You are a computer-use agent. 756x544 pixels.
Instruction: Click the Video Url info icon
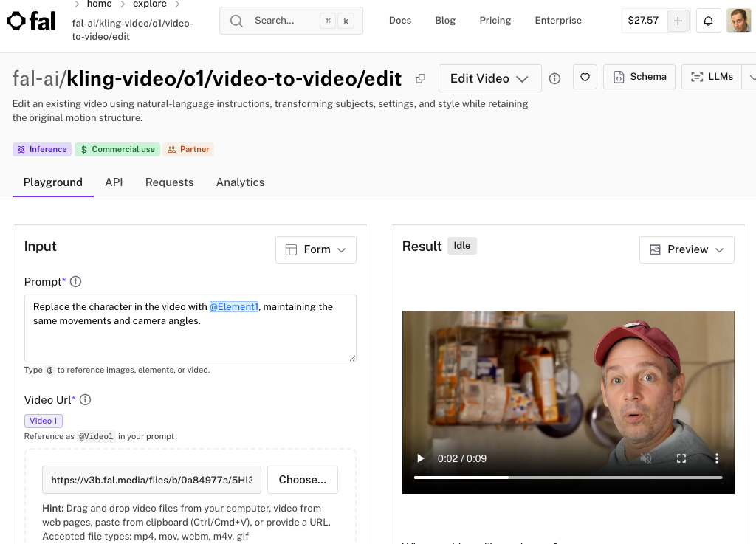pyautogui.click(x=85, y=400)
